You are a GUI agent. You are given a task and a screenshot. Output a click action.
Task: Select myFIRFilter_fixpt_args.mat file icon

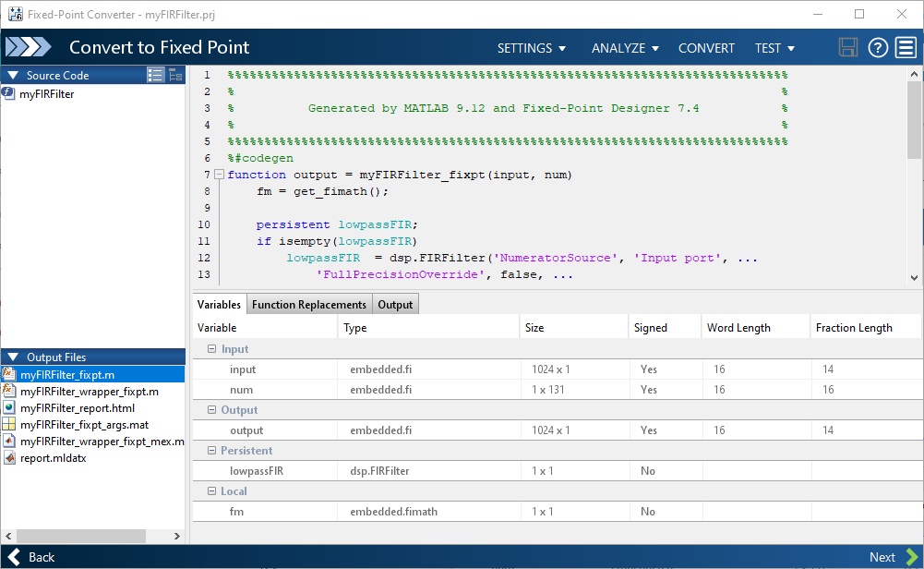9,424
